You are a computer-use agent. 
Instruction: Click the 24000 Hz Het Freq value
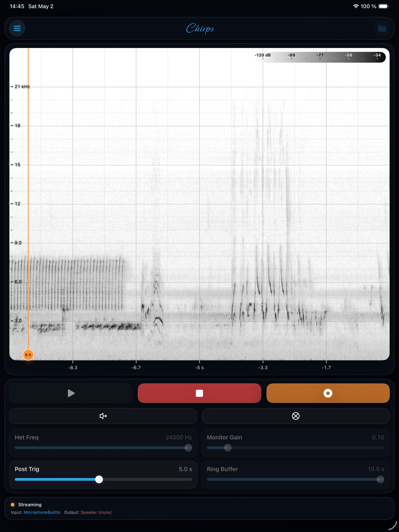179,437
